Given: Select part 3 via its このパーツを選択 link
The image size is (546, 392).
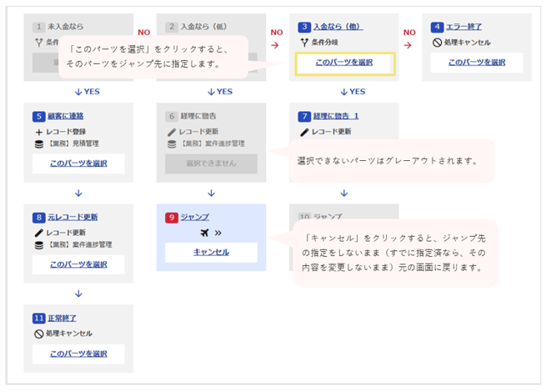Looking at the screenshot, I should click(344, 63).
